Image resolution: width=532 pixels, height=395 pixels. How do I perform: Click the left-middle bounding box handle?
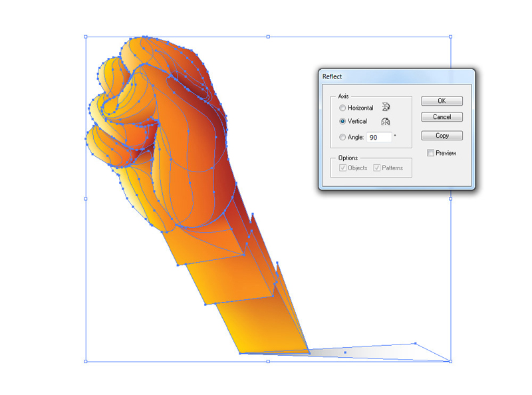(x=86, y=199)
